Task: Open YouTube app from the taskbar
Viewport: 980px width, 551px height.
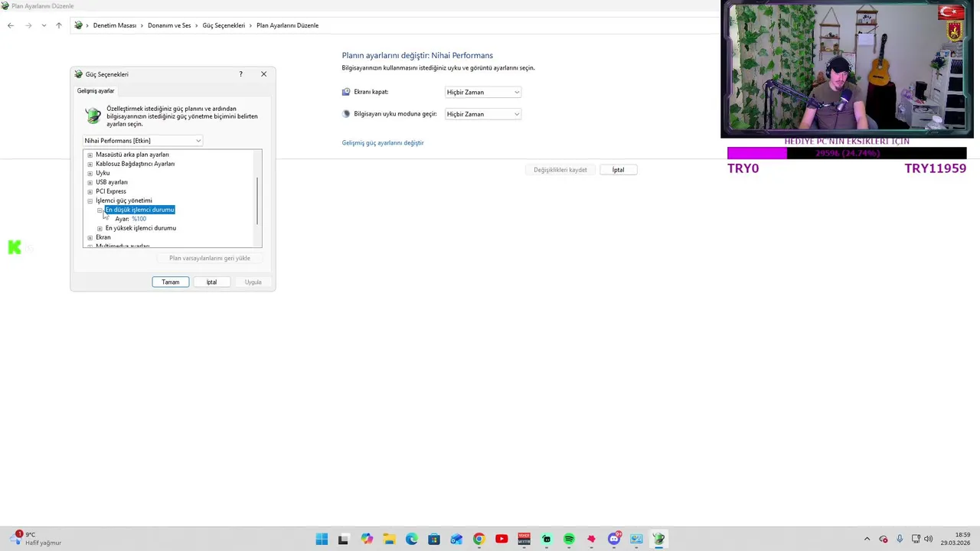Action: (501, 539)
